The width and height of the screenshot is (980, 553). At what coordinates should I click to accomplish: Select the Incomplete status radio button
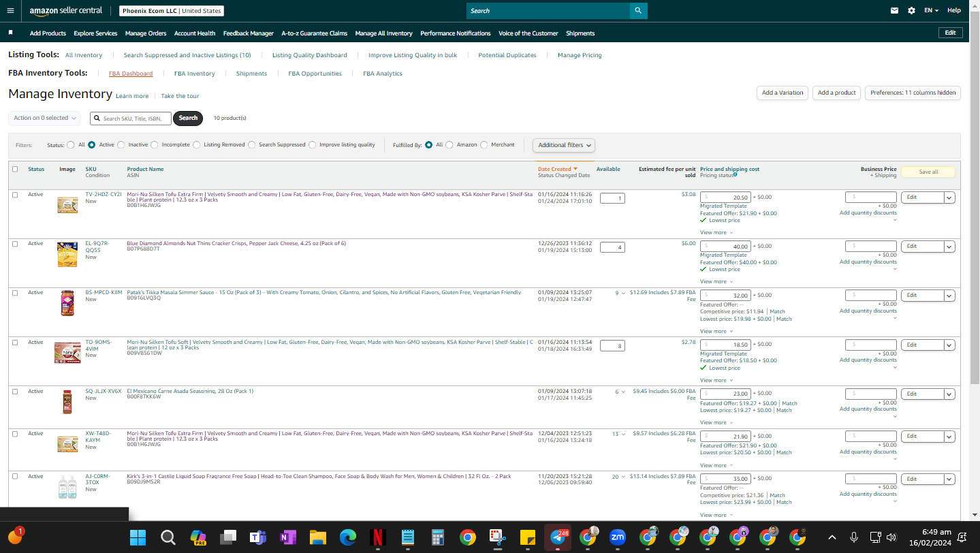coord(155,144)
